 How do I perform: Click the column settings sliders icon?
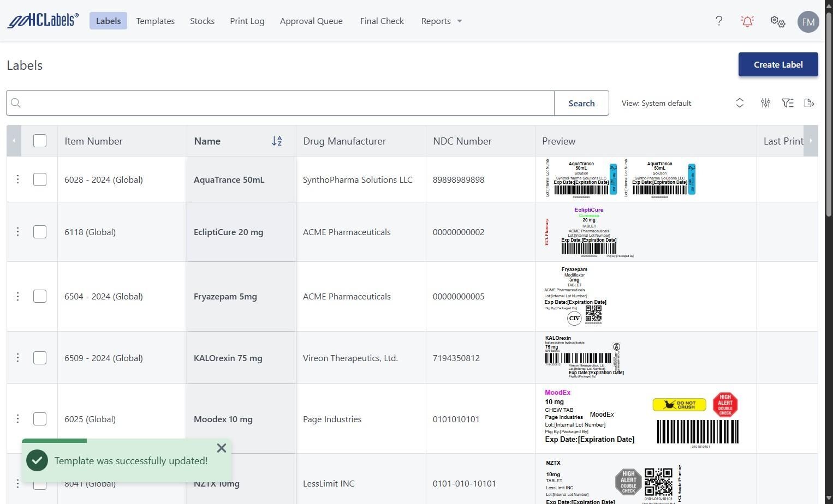766,103
